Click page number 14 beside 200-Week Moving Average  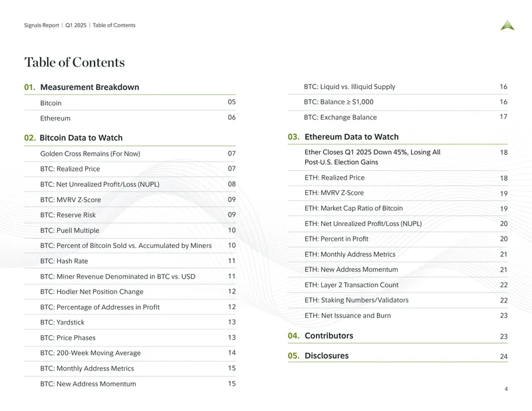[231, 352]
